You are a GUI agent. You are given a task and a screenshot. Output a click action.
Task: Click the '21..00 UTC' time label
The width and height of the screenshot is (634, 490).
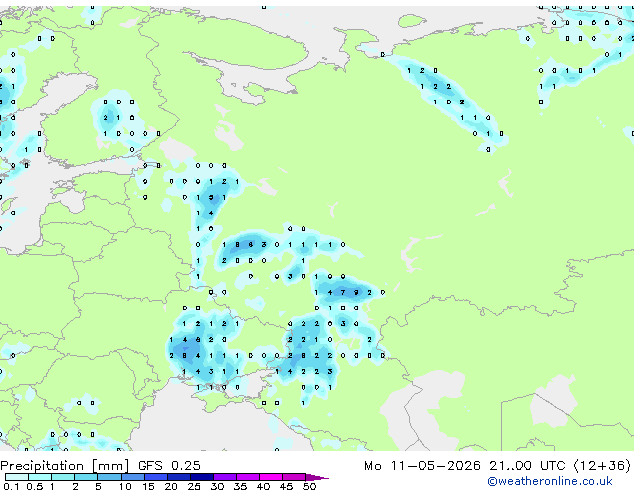(526, 466)
